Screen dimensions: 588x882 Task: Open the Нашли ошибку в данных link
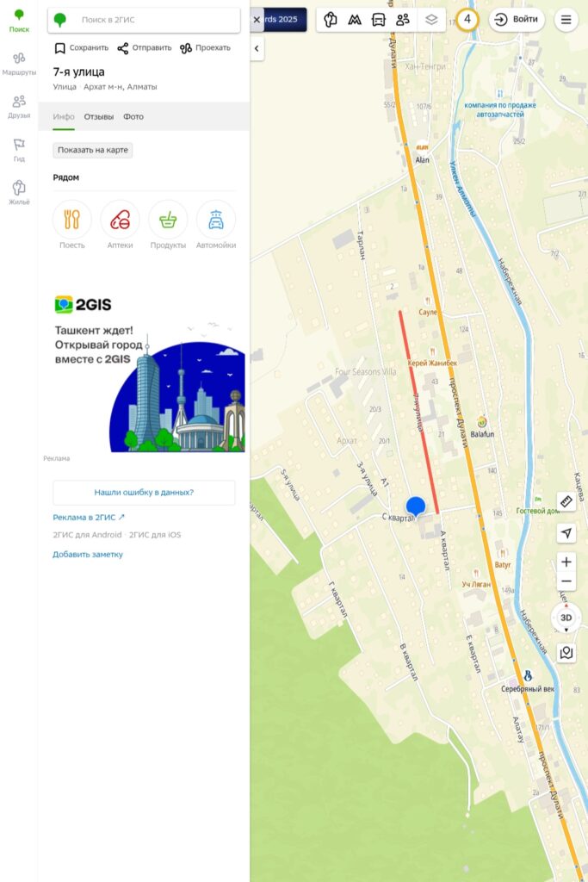(x=144, y=493)
